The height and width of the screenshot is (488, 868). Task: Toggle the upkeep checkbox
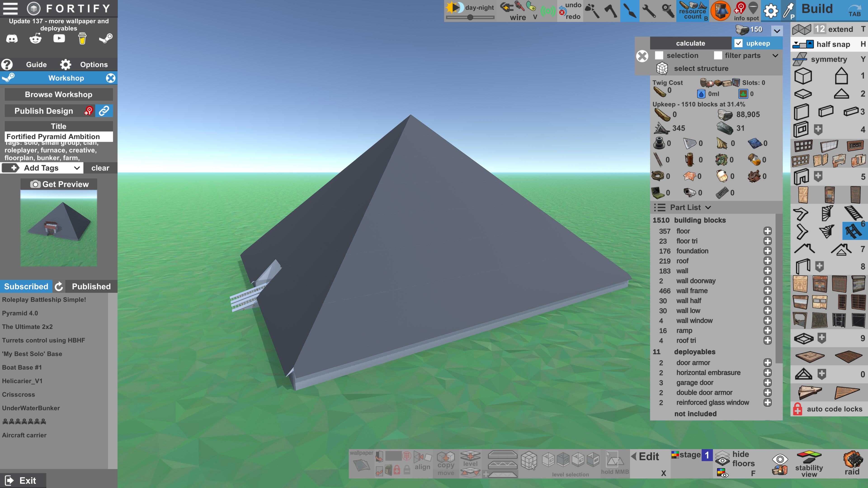coord(738,43)
